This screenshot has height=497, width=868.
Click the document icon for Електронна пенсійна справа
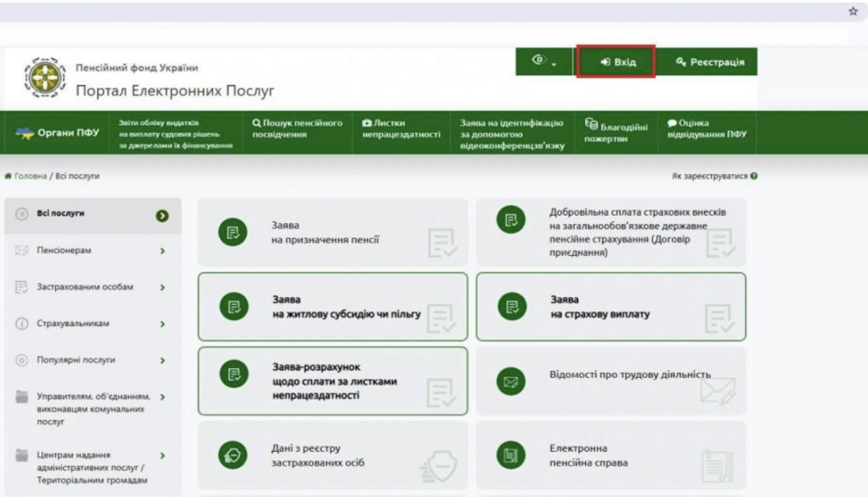pyautogui.click(x=508, y=455)
